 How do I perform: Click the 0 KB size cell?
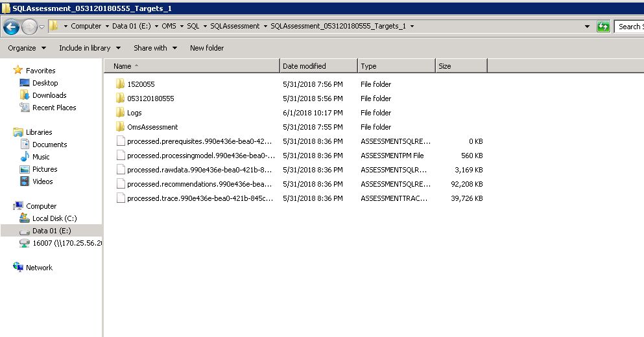click(475, 141)
